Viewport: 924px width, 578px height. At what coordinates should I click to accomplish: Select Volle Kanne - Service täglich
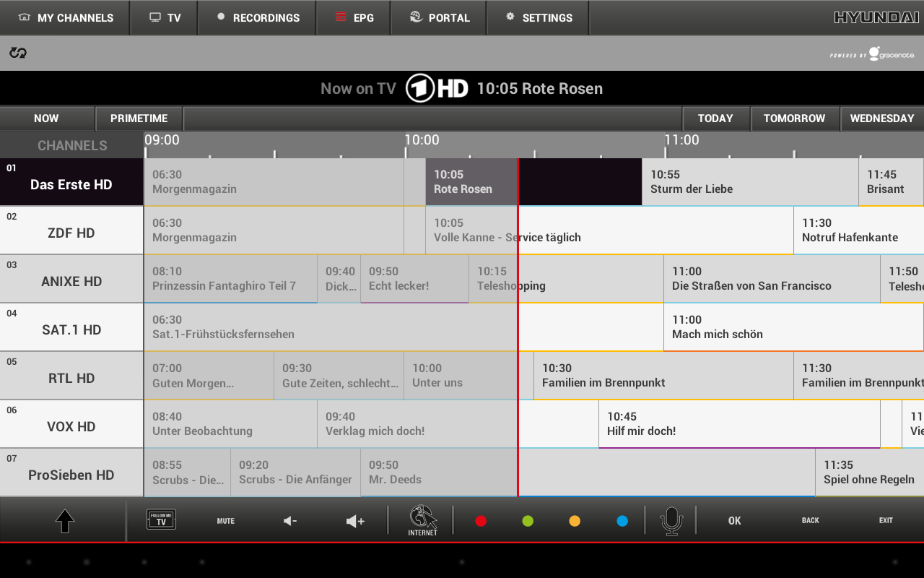click(x=609, y=230)
